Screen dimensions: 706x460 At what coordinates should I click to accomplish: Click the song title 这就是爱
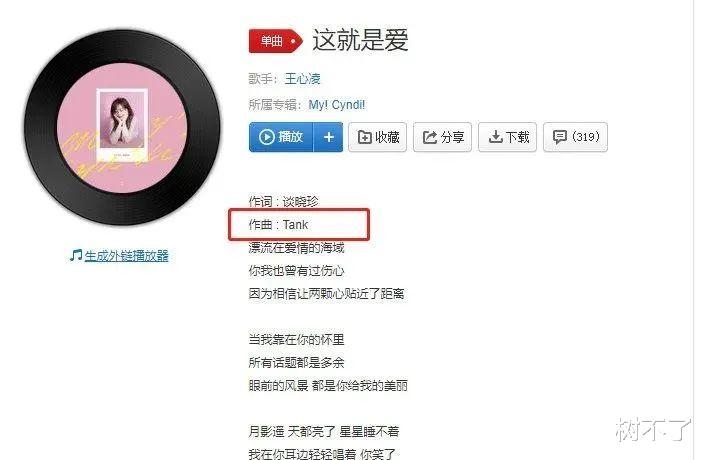pyautogui.click(x=360, y=40)
